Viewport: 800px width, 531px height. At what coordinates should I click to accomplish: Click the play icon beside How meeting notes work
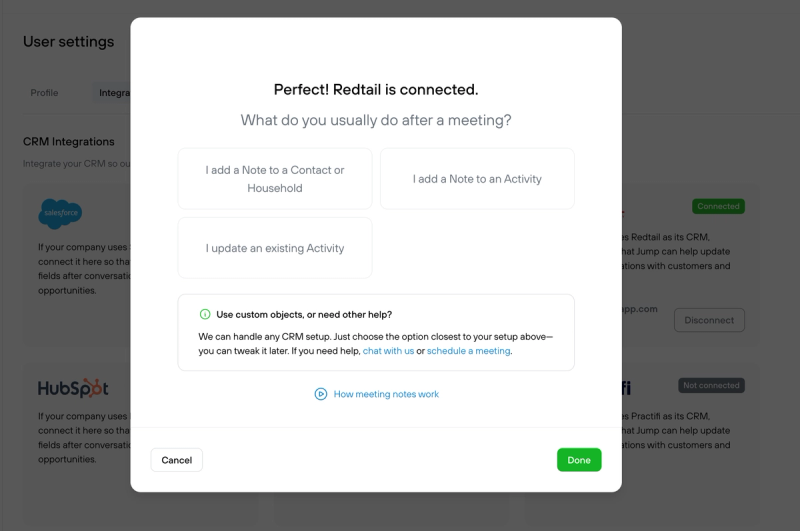[320, 394]
